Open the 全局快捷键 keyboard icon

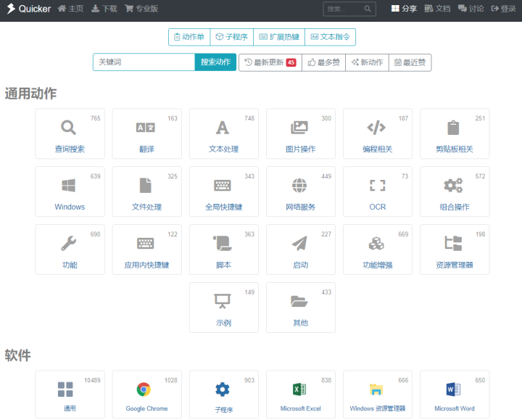[x=224, y=192]
